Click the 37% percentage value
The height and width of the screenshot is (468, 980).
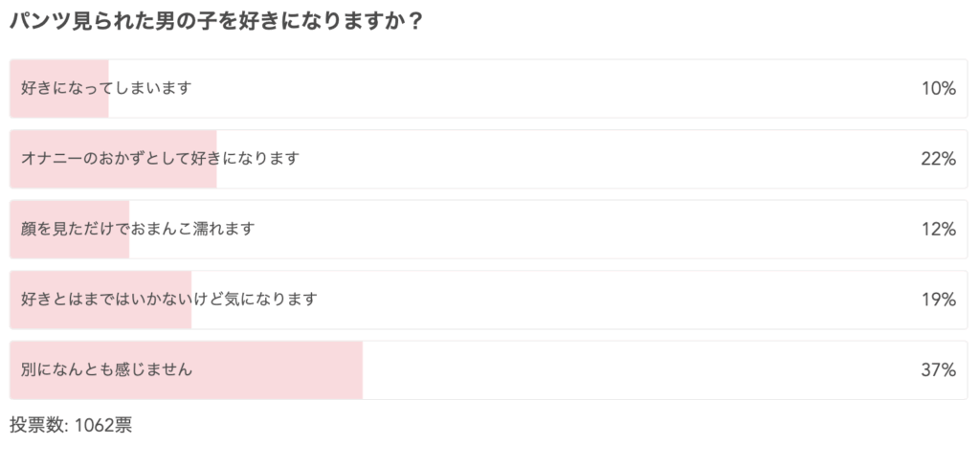(938, 370)
